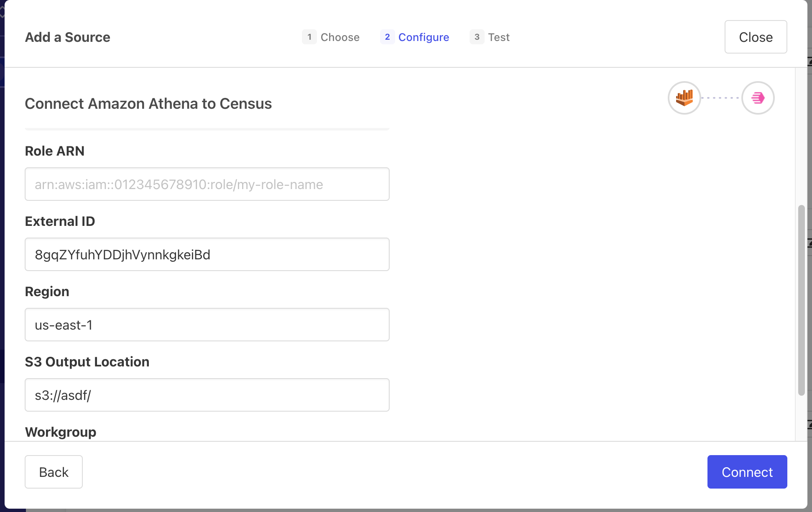Screen dimensions: 812x512
Task: Click the Amazon Athena logo icon
Action: (684, 98)
